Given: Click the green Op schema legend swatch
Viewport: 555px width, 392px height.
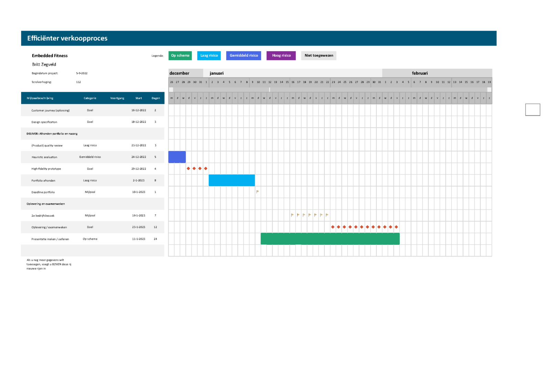Looking at the screenshot, I should click(180, 56).
